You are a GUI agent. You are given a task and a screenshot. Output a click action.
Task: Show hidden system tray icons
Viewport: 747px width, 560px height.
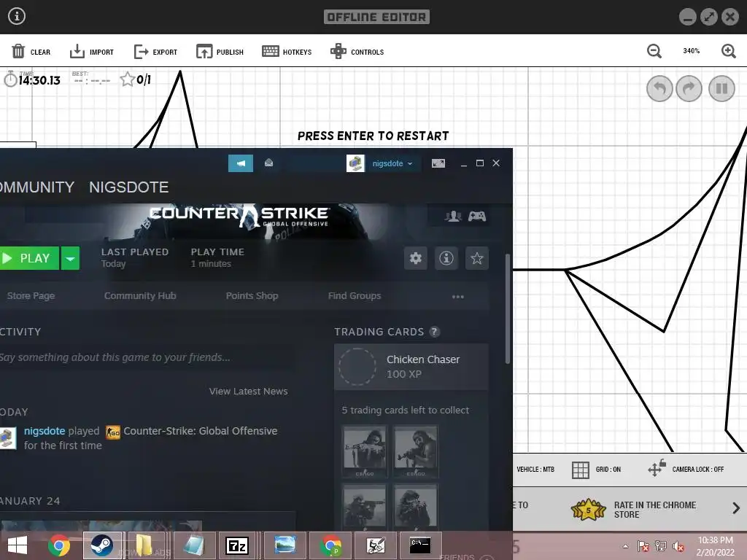point(625,547)
